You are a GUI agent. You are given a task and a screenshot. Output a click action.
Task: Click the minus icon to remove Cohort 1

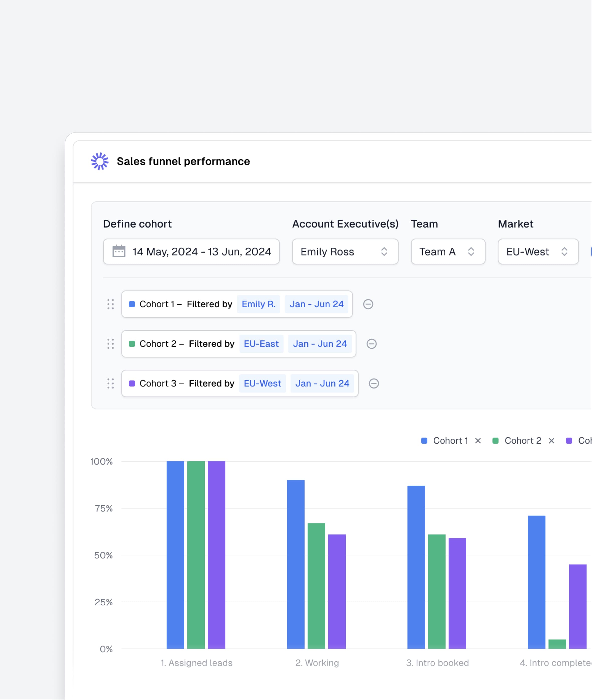tap(368, 304)
